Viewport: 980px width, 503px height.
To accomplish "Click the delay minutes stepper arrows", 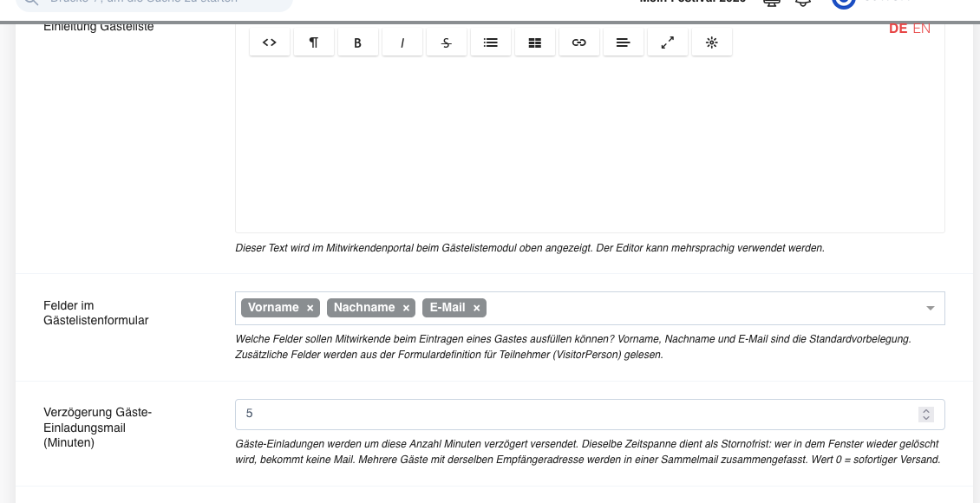I will (926, 415).
